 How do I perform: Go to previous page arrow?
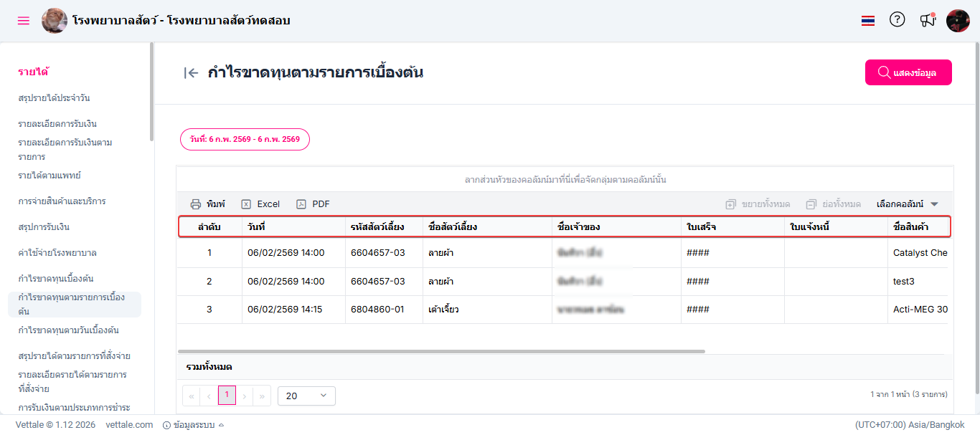[x=209, y=396]
